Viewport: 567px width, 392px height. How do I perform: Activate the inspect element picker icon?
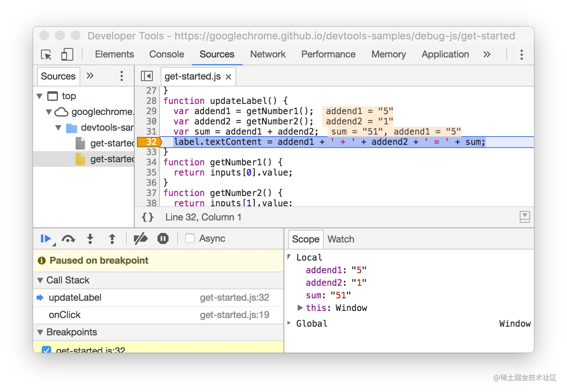(x=46, y=55)
